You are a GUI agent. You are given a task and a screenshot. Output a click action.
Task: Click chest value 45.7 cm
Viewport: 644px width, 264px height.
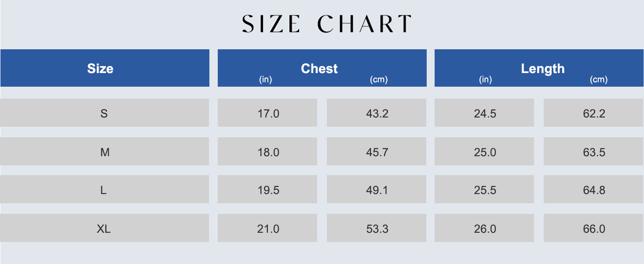pos(377,151)
